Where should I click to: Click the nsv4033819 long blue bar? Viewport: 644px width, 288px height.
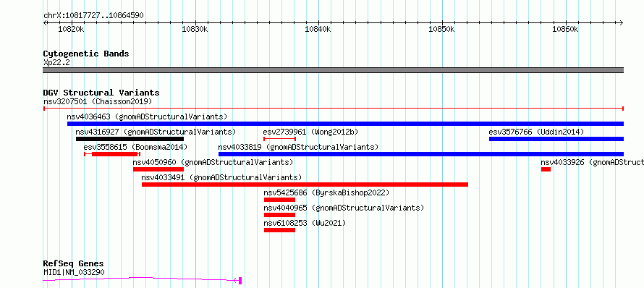tap(421, 154)
